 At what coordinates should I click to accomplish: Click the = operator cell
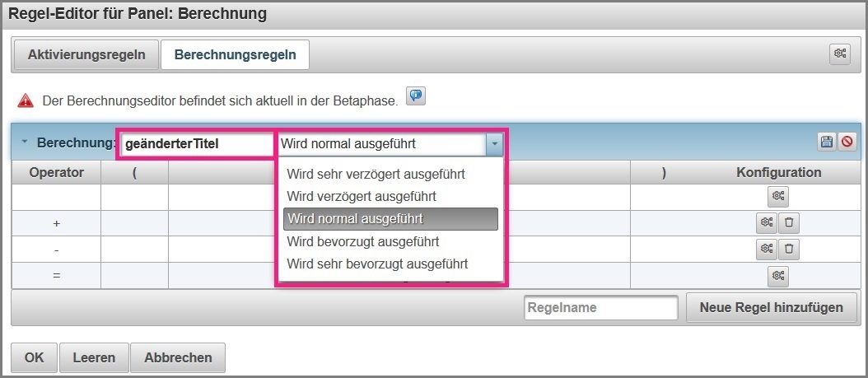pyautogui.click(x=57, y=275)
